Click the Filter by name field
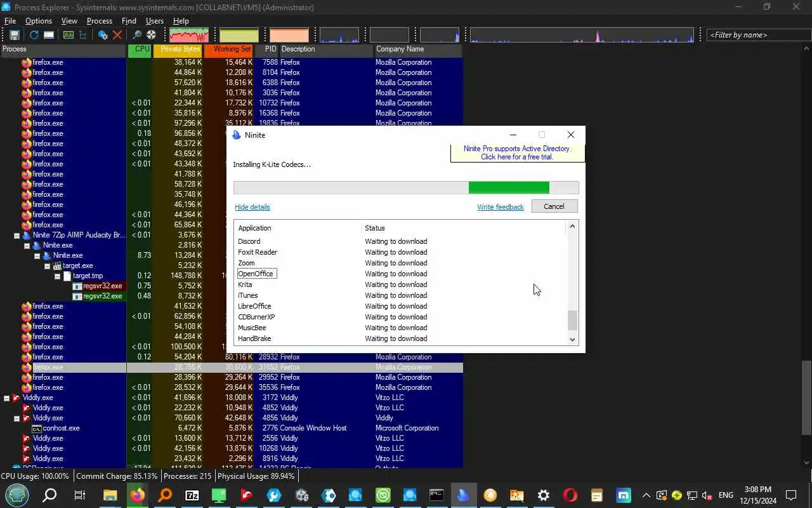Image resolution: width=812 pixels, height=508 pixels. coord(759,35)
